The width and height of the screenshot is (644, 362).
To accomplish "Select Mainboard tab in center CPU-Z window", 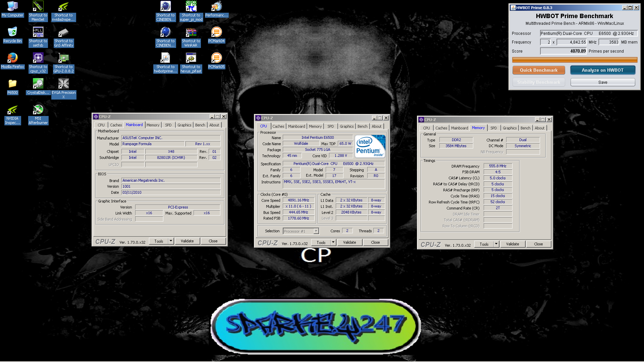I will click(297, 126).
